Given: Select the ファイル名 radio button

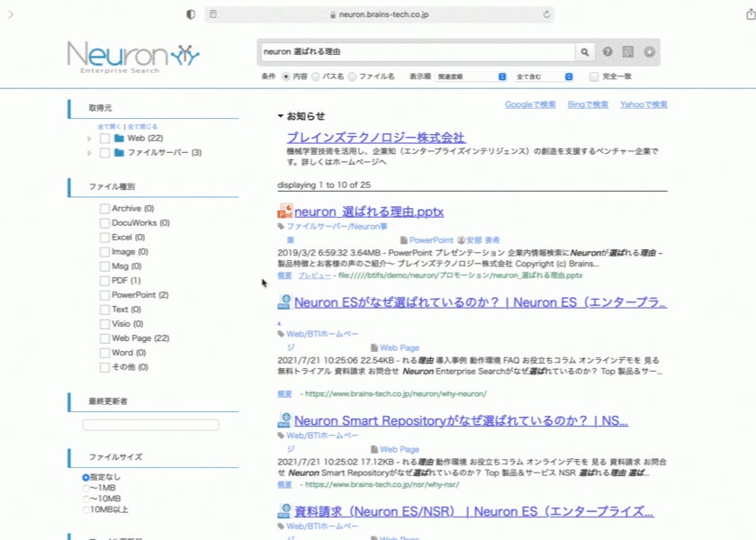Looking at the screenshot, I should point(353,76).
